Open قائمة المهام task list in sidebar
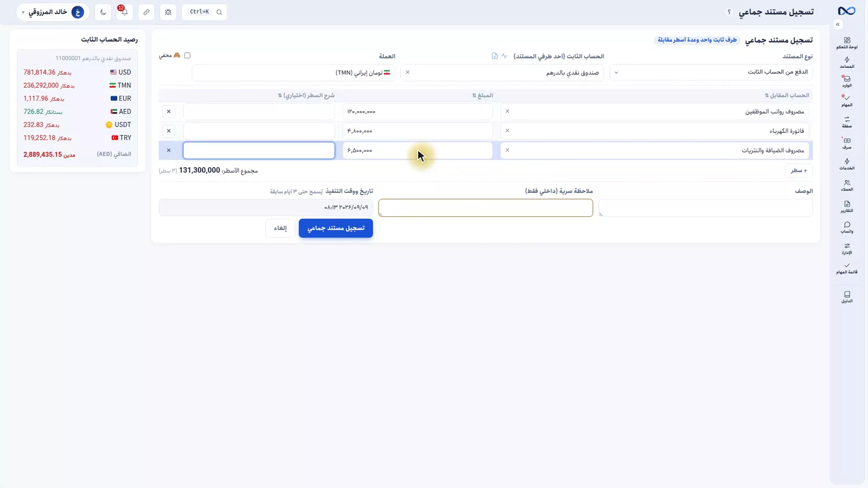 pyautogui.click(x=847, y=268)
